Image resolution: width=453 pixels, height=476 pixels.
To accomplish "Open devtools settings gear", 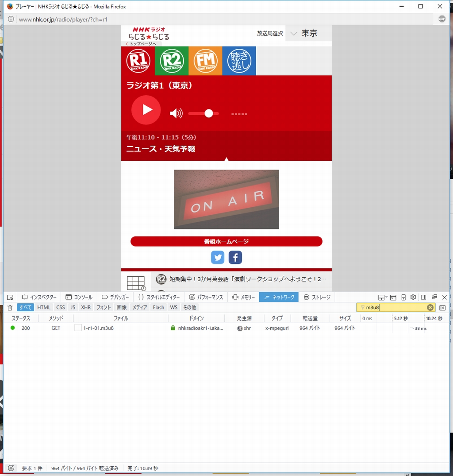I will [413, 297].
